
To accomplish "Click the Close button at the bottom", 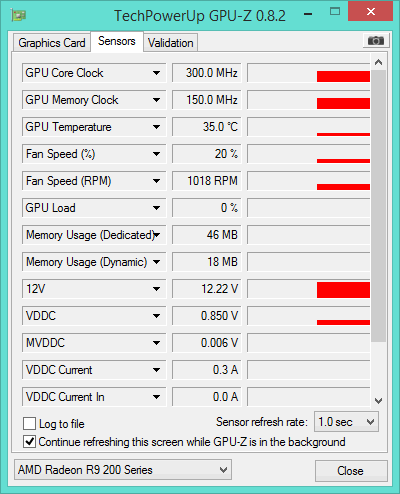I will 351,471.
